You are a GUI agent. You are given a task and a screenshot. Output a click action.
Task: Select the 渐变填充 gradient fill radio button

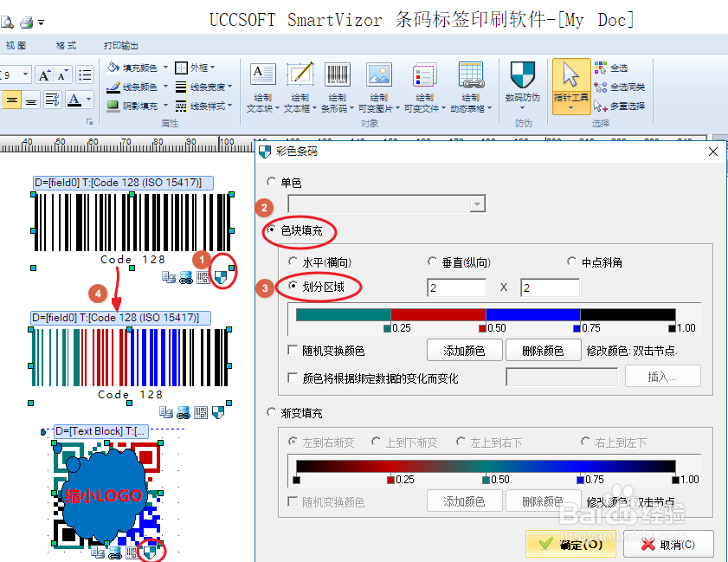(272, 412)
